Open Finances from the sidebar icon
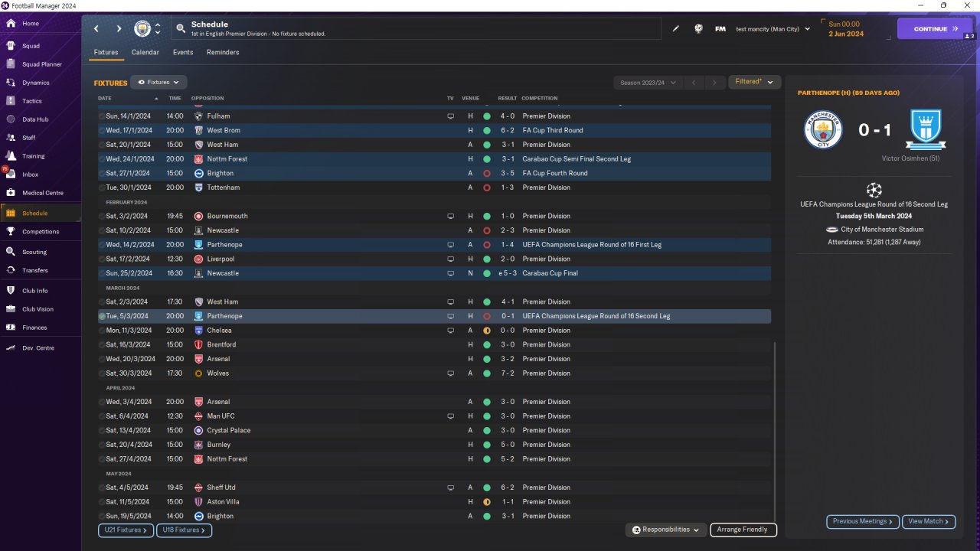 [11, 328]
